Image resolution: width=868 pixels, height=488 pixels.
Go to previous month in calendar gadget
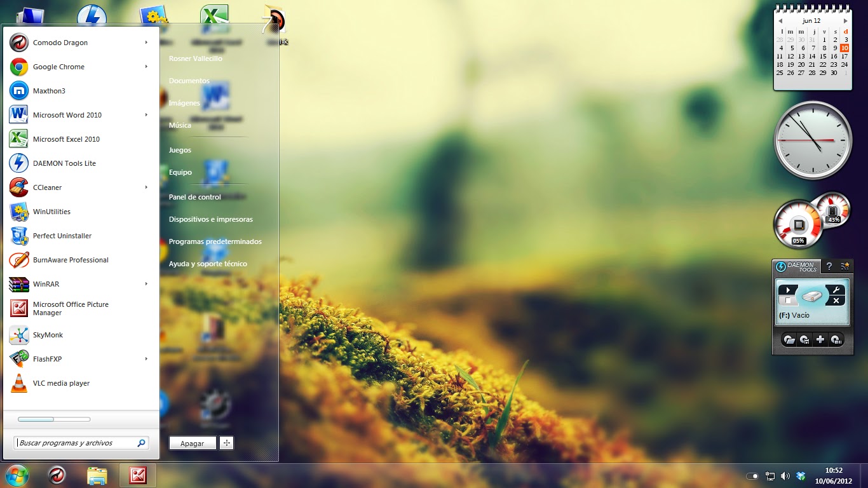(780, 21)
